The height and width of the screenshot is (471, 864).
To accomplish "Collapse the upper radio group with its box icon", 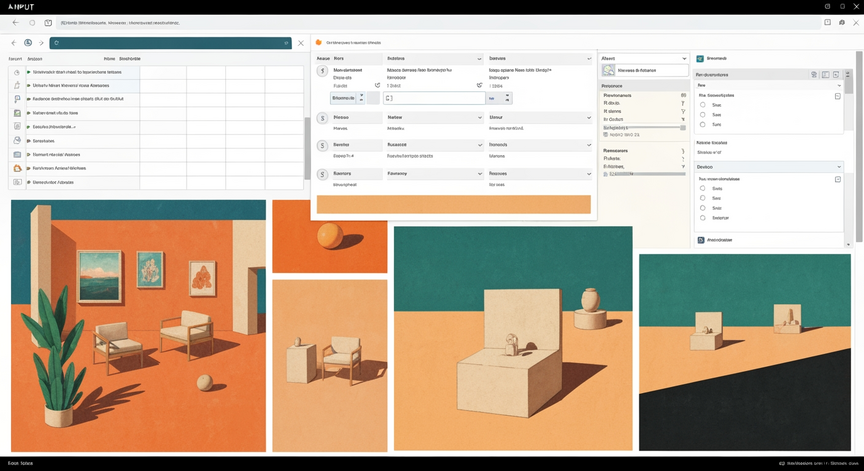I will (x=838, y=96).
